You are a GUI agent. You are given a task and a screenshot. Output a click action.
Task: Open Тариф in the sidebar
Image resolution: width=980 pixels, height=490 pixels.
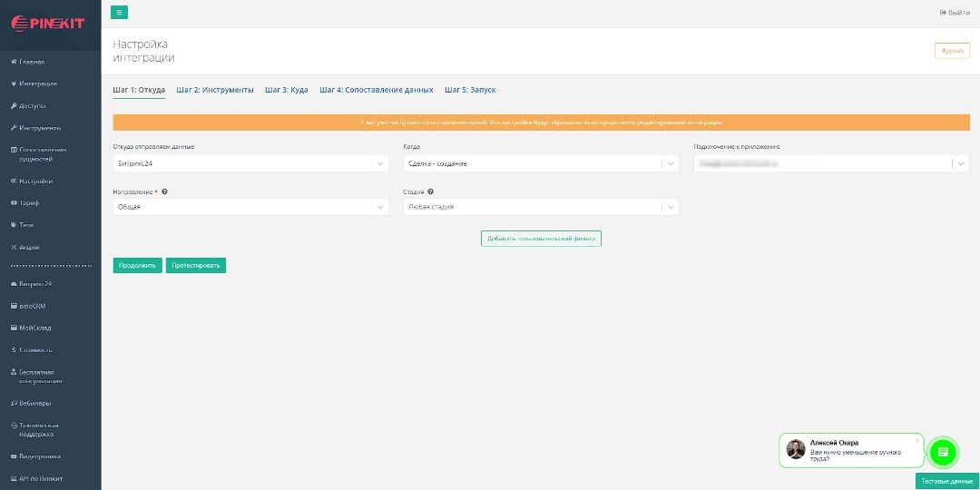[x=30, y=203]
